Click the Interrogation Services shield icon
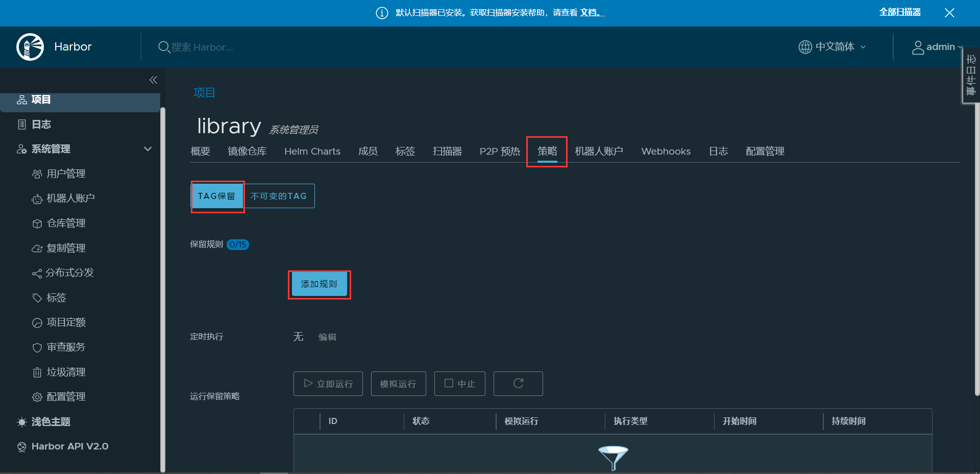Screen dimensions: 980x474 37,347
